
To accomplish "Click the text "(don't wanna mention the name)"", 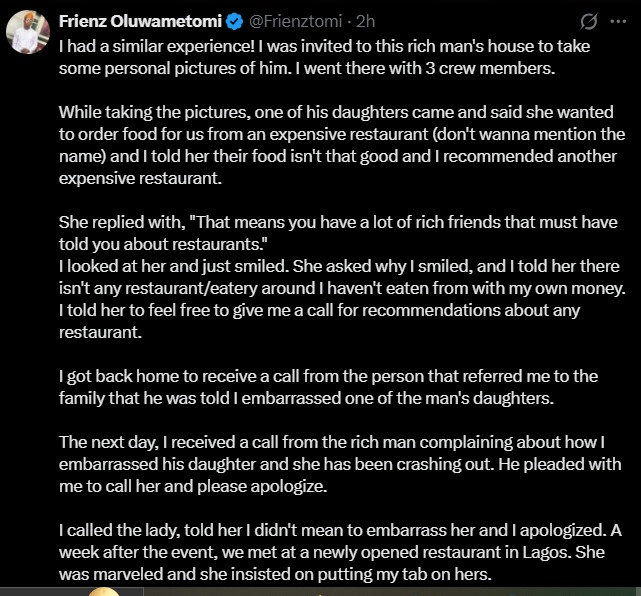I will 510,135.
